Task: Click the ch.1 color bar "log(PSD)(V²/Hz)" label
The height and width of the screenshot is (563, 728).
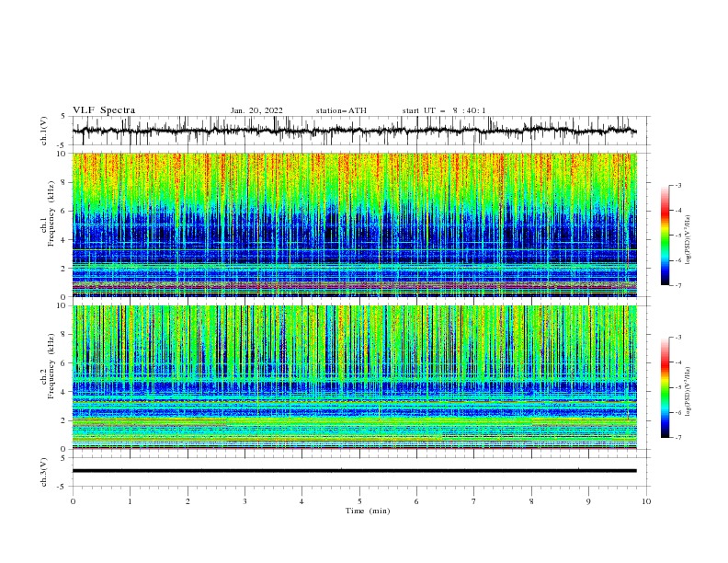Action: click(x=688, y=240)
